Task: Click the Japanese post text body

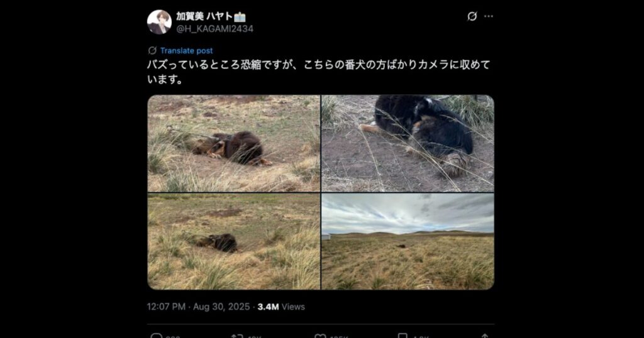Action: click(x=319, y=72)
